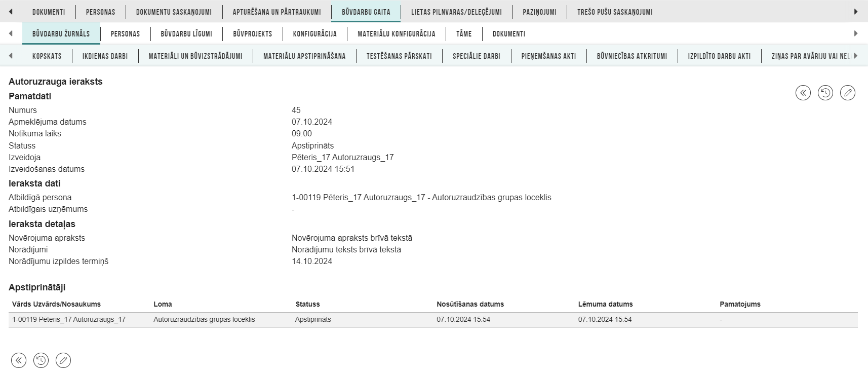Click left arrow beside Kopskats tab
Screen dimensions: 868x374
pos(11,56)
